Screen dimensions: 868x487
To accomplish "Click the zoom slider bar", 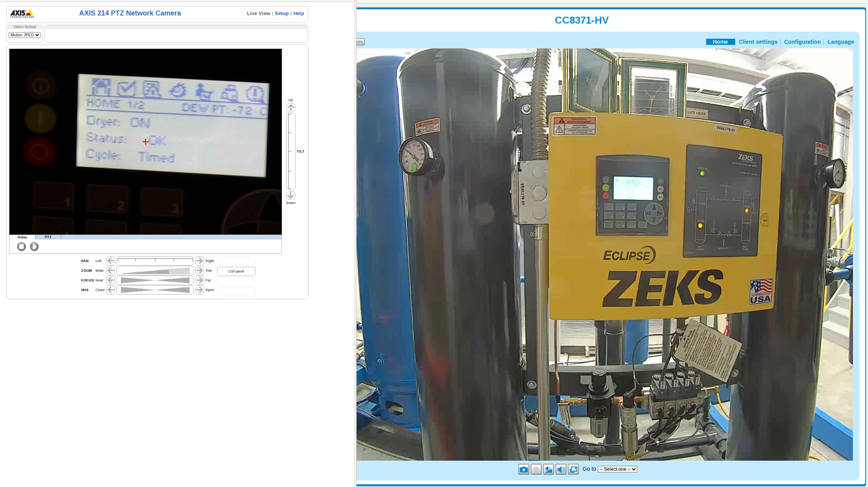I will coord(155,271).
